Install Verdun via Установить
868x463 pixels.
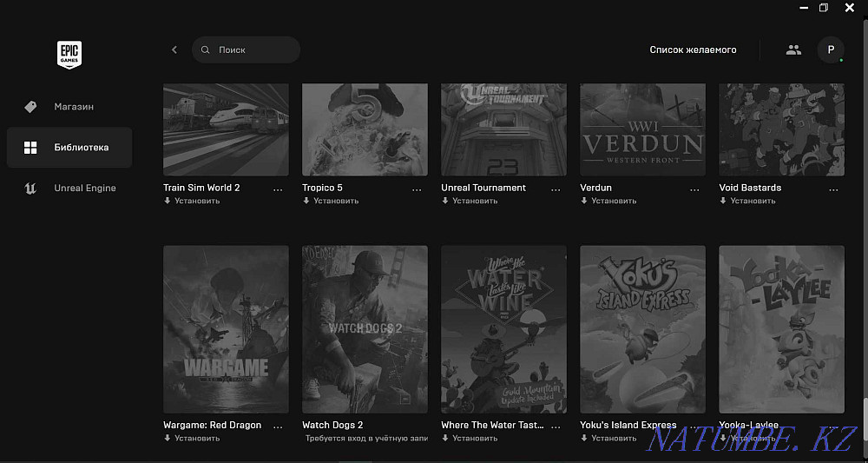pyautogui.click(x=613, y=201)
